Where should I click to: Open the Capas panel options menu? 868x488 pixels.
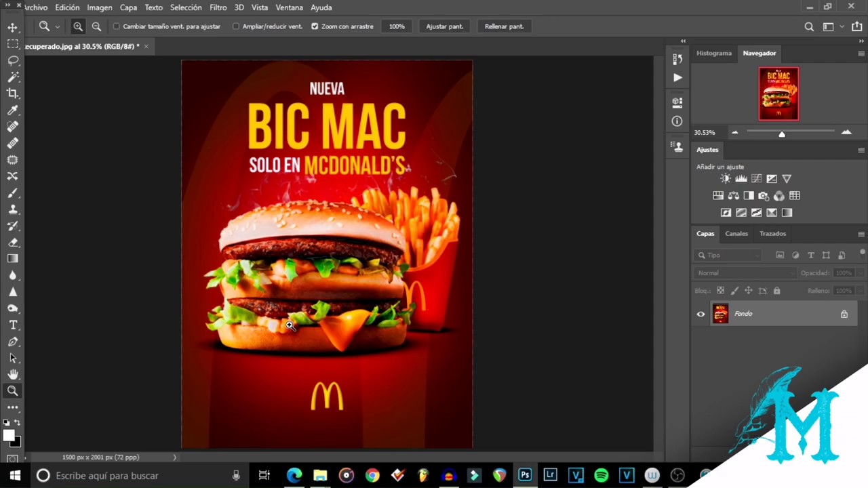pos(861,235)
